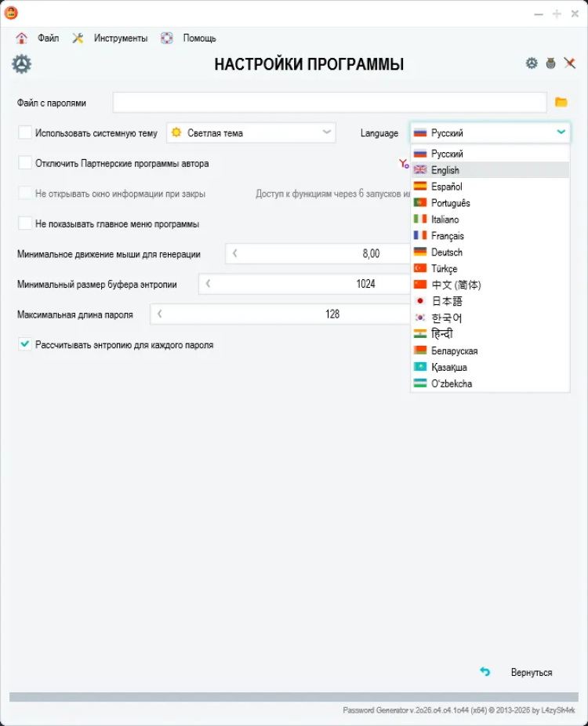Click the large gear beside the settings heading

coord(22,64)
